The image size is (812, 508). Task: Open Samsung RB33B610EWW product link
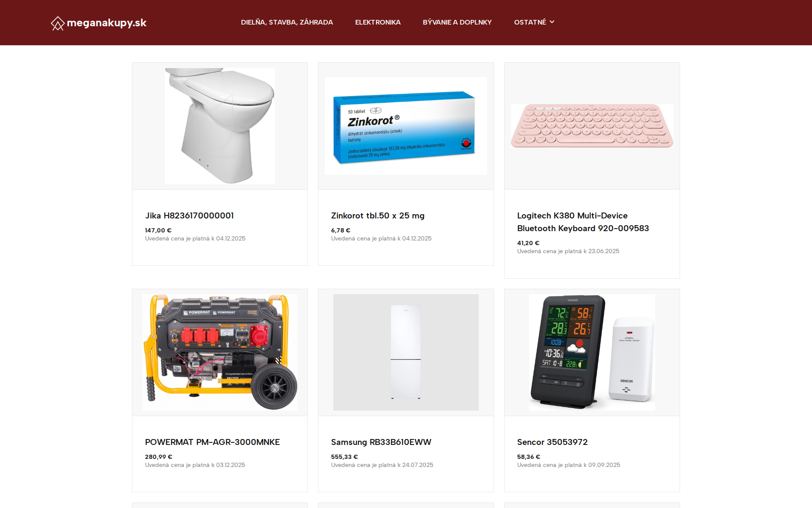click(x=381, y=442)
